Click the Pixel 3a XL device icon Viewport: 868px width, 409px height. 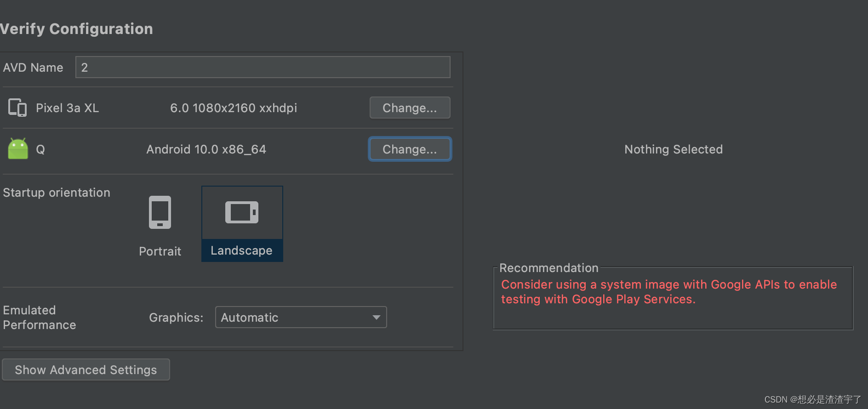pos(17,108)
